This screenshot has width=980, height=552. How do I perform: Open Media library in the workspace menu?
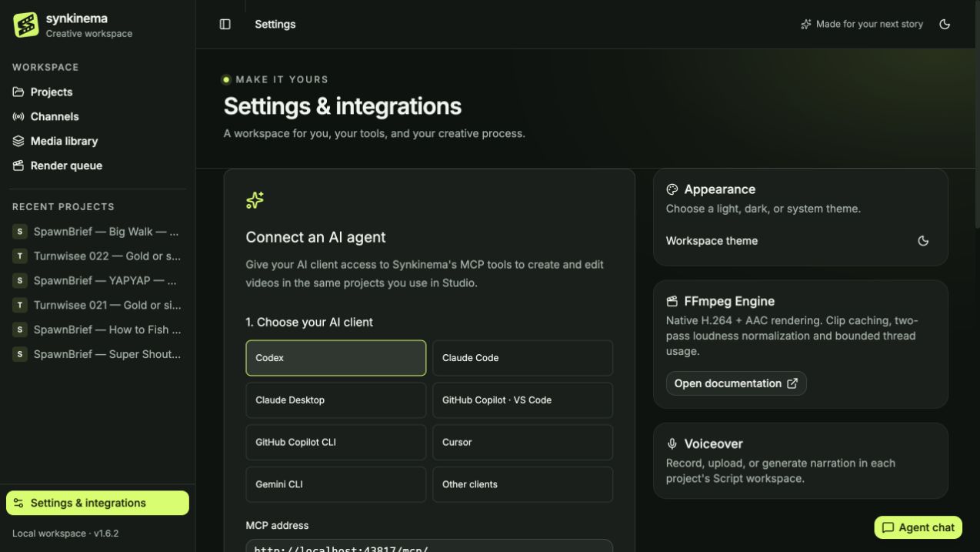[98, 141]
